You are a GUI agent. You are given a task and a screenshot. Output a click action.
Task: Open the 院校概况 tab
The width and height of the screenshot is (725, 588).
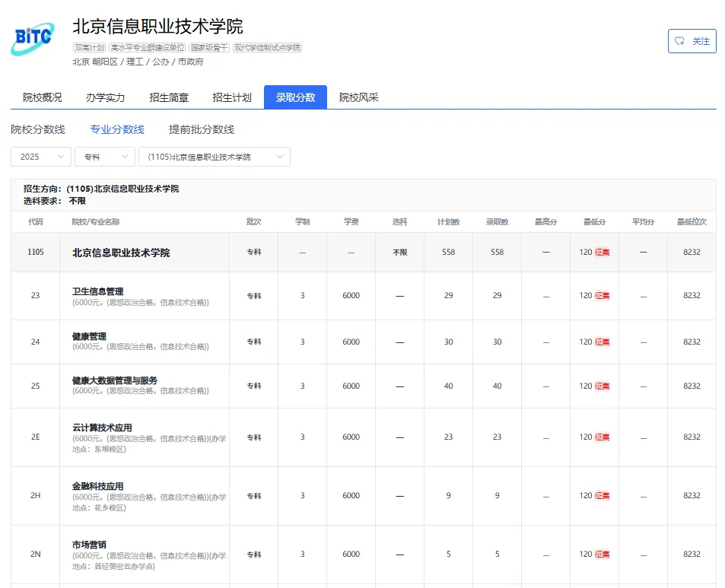(42, 97)
